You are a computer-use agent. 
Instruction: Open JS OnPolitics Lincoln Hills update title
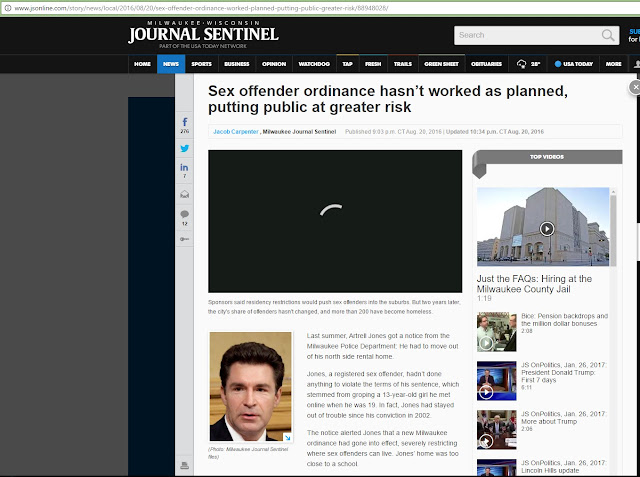tap(564, 466)
